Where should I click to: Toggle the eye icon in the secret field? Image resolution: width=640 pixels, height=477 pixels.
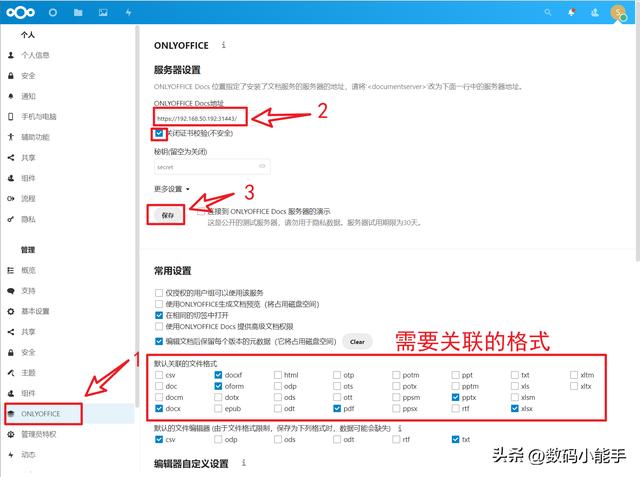[x=262, y=166]
